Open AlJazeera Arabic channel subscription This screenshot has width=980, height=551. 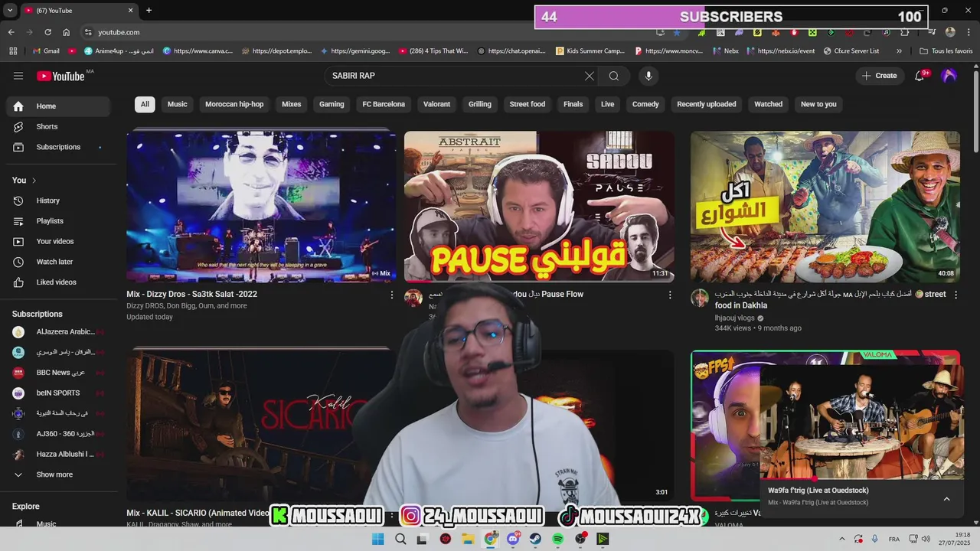click(x=58, y=332)
